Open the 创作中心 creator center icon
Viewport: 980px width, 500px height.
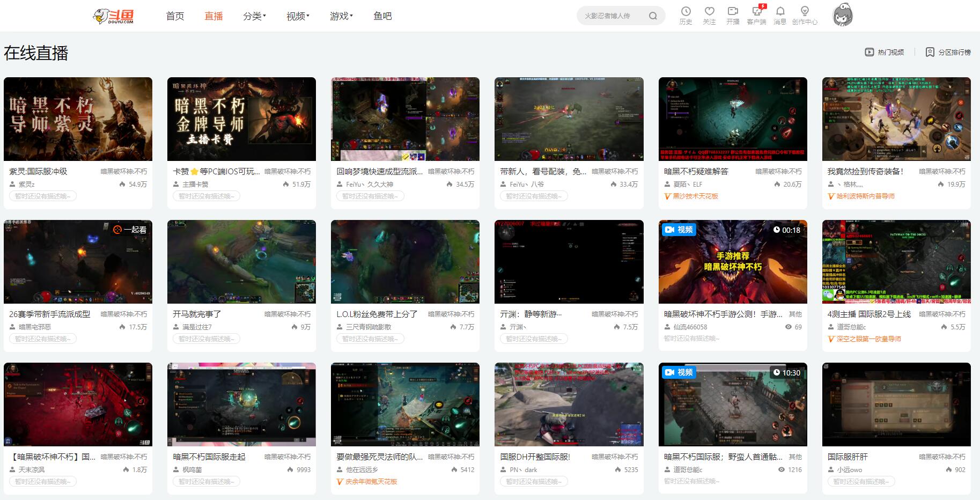[805, 16]
